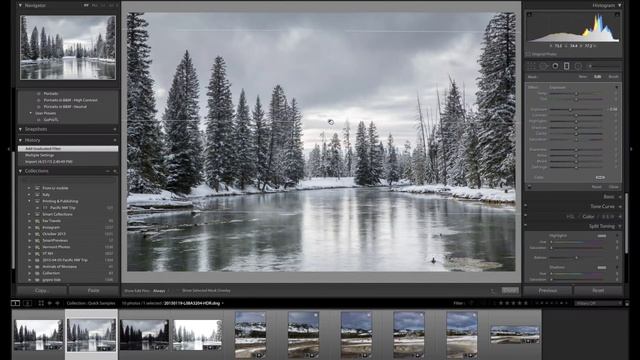The width and height of the screenshot is (640, 360).
Task: Click the Portraits in B&W - Neutral preset icon
Action: pyautogui.click(x=38, y=107)
